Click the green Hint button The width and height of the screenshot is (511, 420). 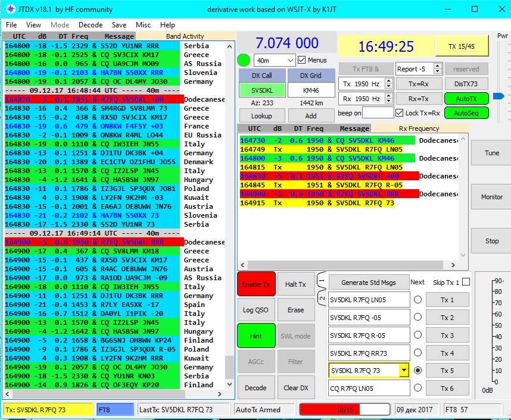tap(255, 336)
